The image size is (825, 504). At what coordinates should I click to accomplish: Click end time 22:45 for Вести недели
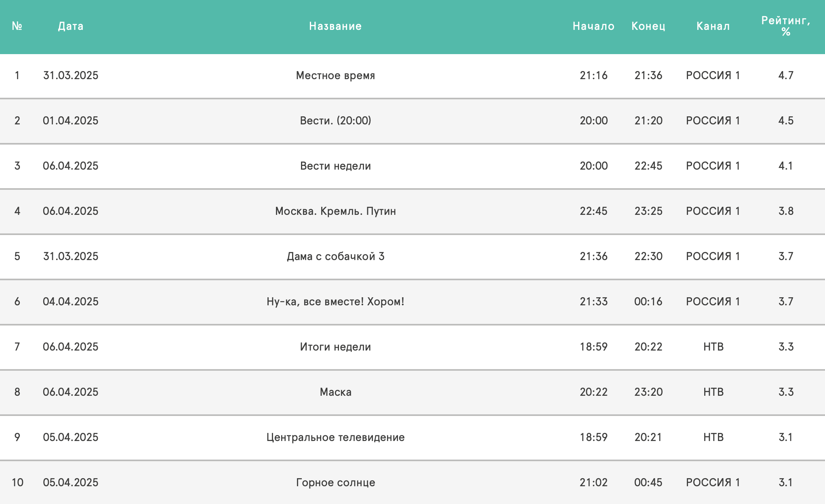(648, 166)
